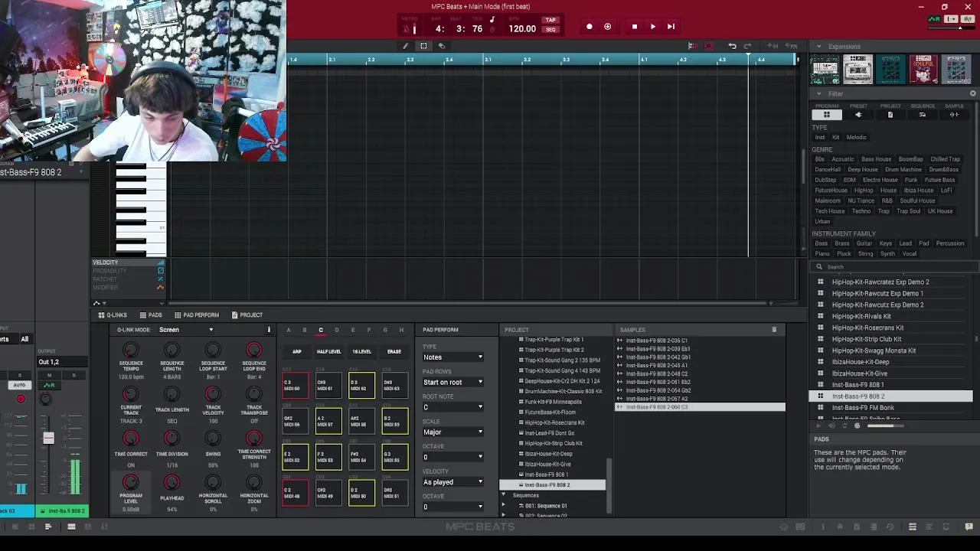Click the TAP tempo button
The width and height of the screenshot is (980, 551).
[550, 21]
